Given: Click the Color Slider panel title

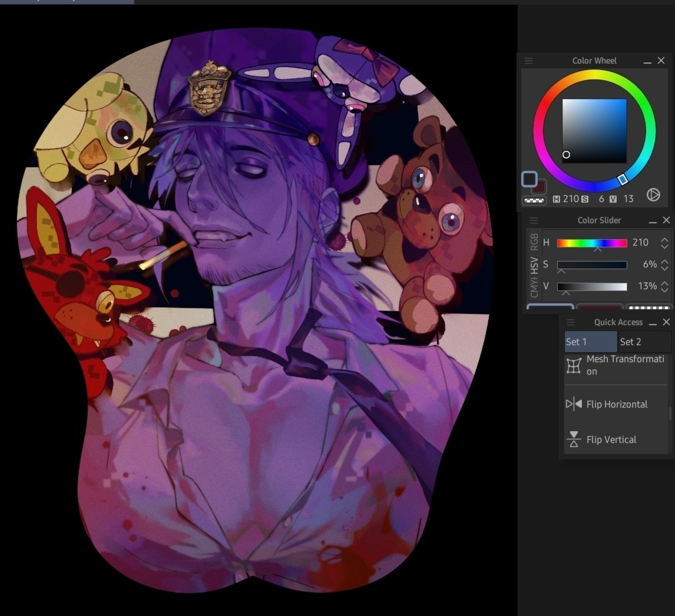Looking at the screenshot, I should click(599, 220).
